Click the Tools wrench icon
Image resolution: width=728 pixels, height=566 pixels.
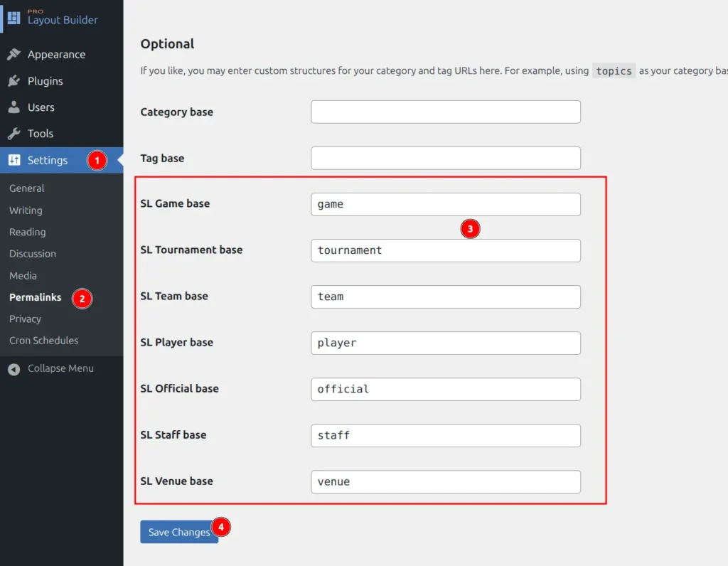(14, 134)
